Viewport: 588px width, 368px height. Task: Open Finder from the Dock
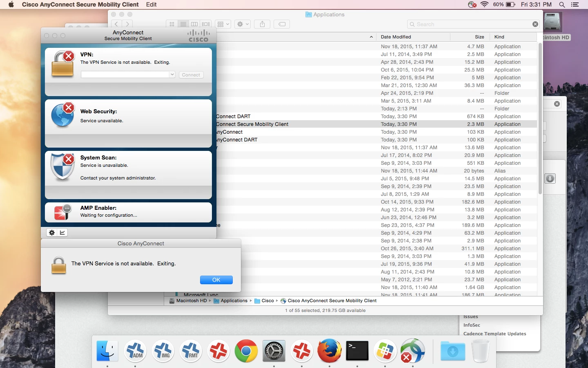pyautogui.click(x=107, y=351)
